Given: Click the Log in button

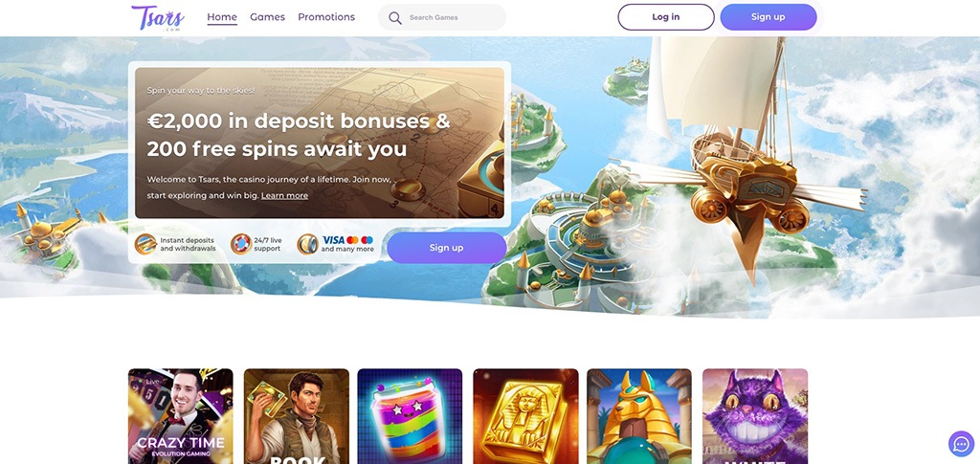Looking at the screenshot, I should (x=666, y=17).
